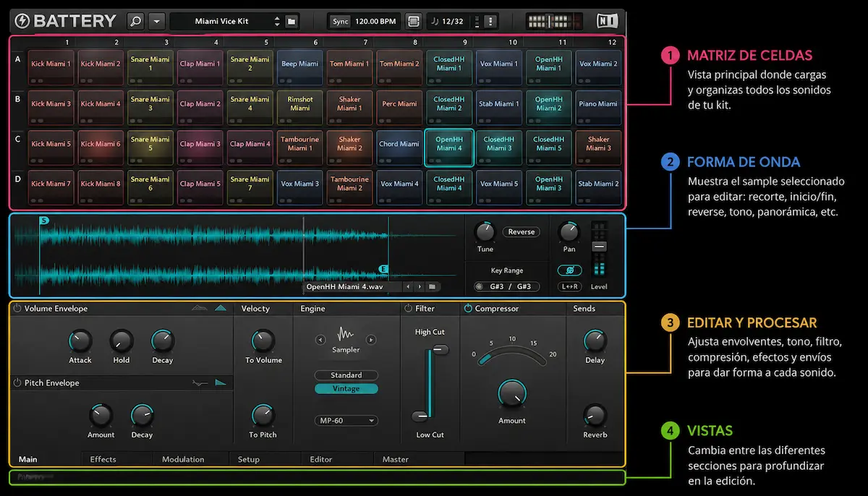Image resolution: width=868 pixels, height=496 pixels.
Task: Select the teal pitch envelope ramp icon
Action: (221, 383)
